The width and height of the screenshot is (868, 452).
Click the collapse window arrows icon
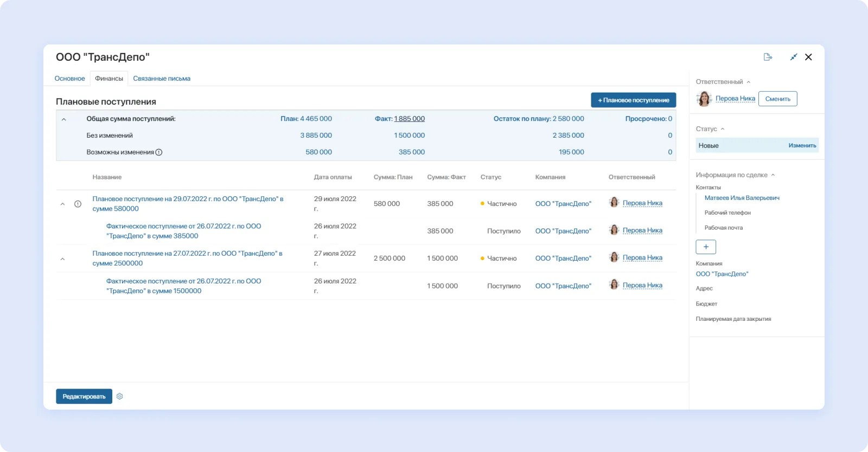pos(794,57)
